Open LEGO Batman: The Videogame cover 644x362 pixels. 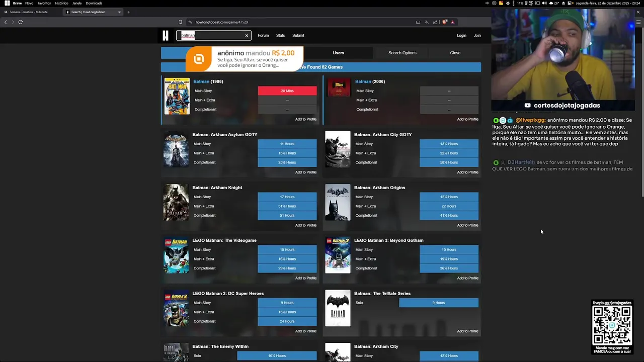(176, 255)
